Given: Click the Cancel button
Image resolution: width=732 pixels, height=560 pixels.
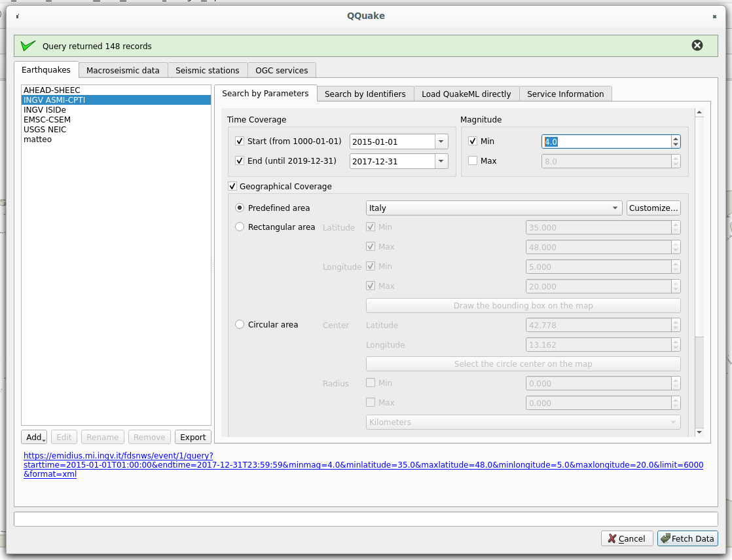Looking at the screenshot, I should [627, 538].
